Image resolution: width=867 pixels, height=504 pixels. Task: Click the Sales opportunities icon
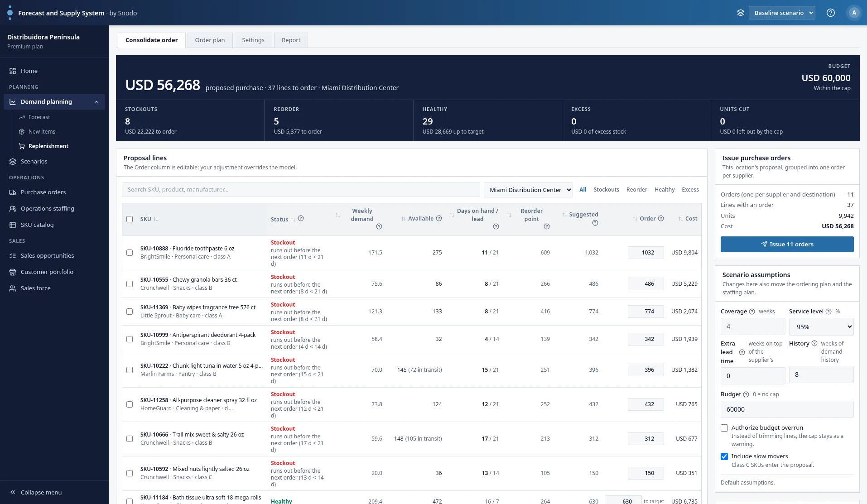13,256
